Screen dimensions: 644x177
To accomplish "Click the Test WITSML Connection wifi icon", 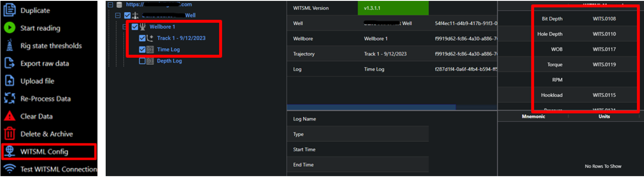I will [x=10, y=169].
